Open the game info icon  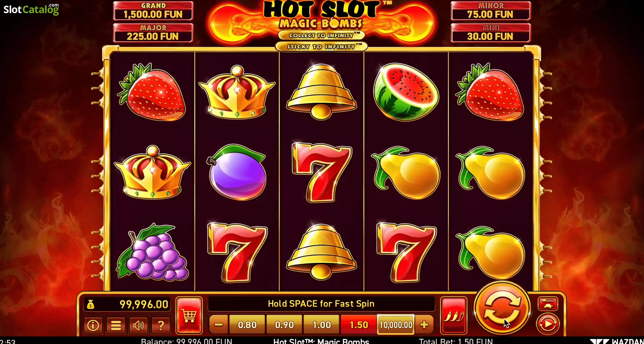(x=93, y=325)
